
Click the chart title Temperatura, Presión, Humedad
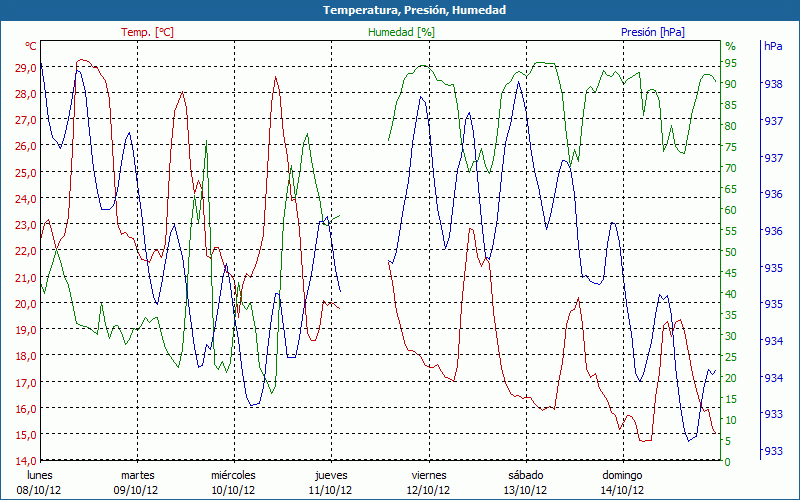point(400,10)
